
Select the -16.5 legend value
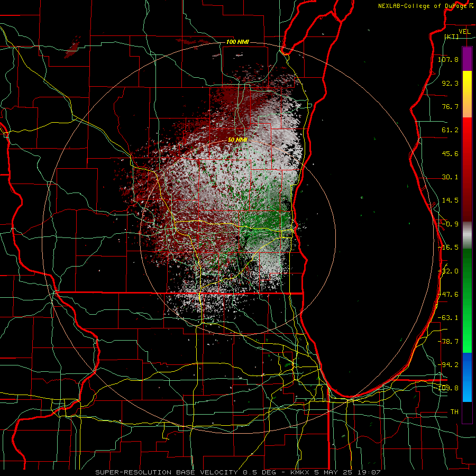(x=448, y=248)
